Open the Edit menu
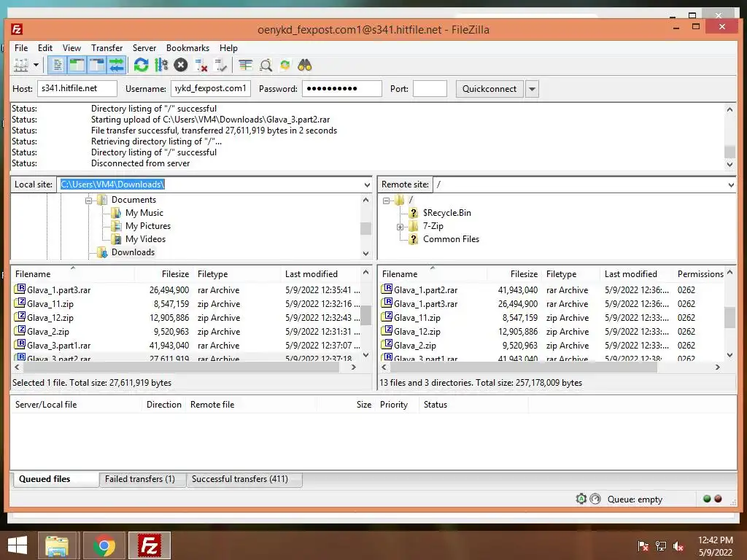 45,48
